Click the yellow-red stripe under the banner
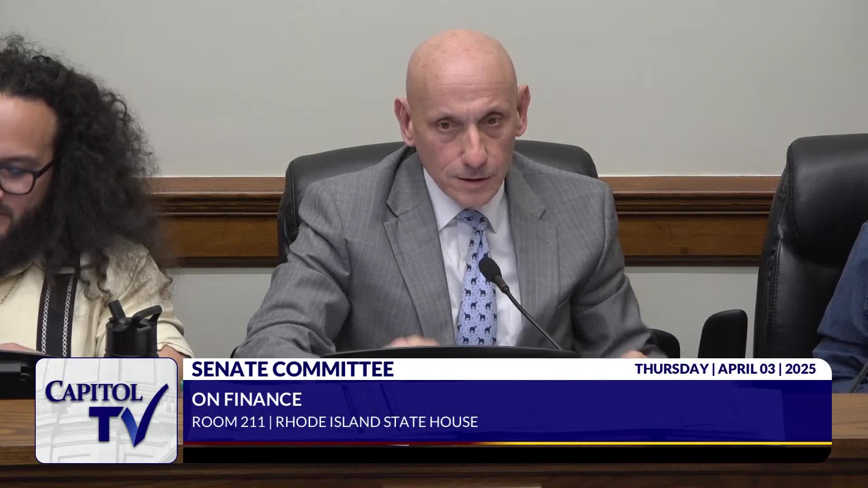Image resolution: width=868 pixels, height=488 pixels. (506, 444)
